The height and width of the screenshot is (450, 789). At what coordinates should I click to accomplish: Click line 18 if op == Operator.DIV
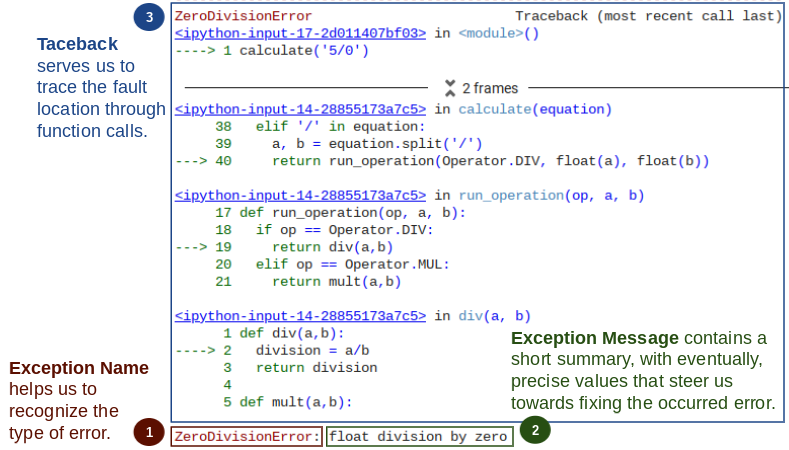point(324,230)
